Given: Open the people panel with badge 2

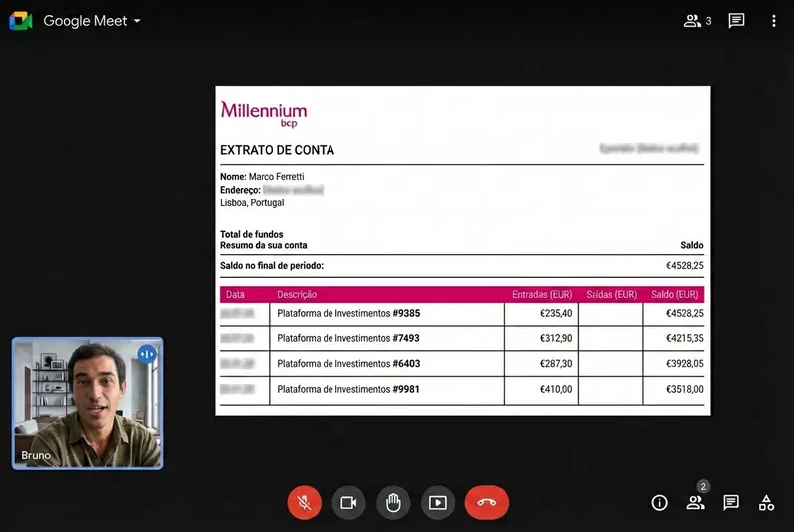Looking at the screenshot, I should (x=695, y=503).
